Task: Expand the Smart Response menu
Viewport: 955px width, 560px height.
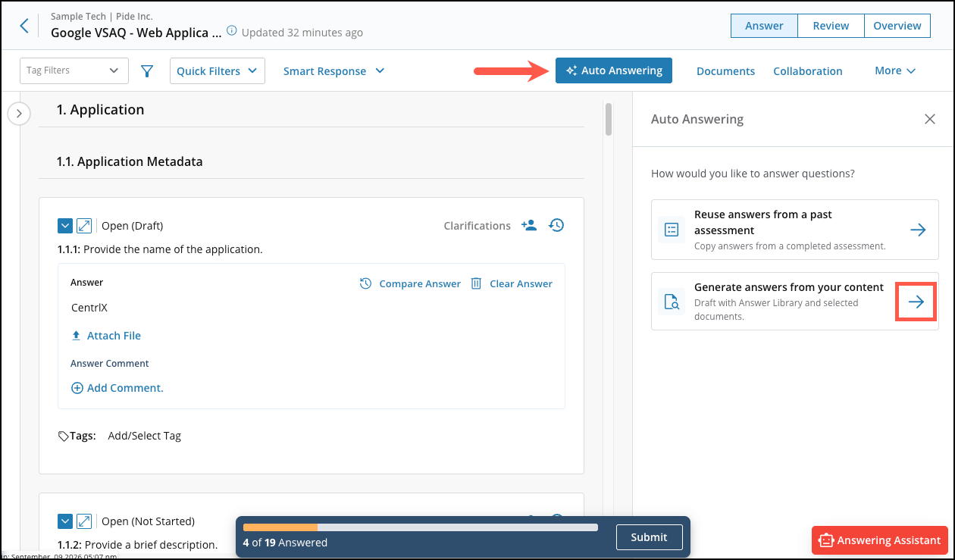Action: tap(334, 70)
